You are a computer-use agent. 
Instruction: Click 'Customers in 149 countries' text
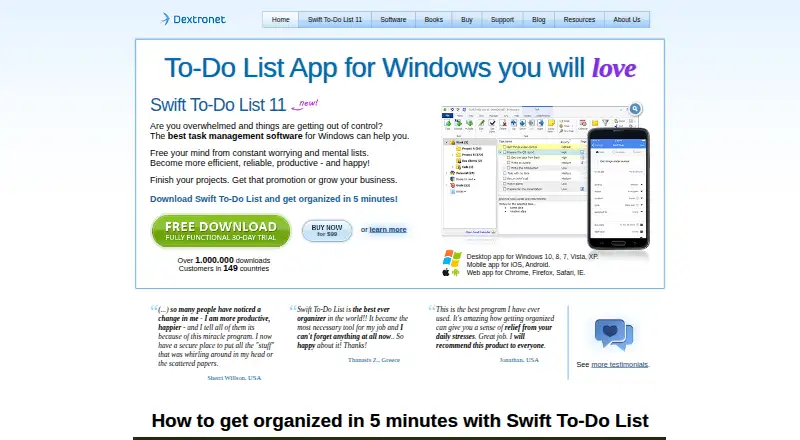[x=224, y=268]
